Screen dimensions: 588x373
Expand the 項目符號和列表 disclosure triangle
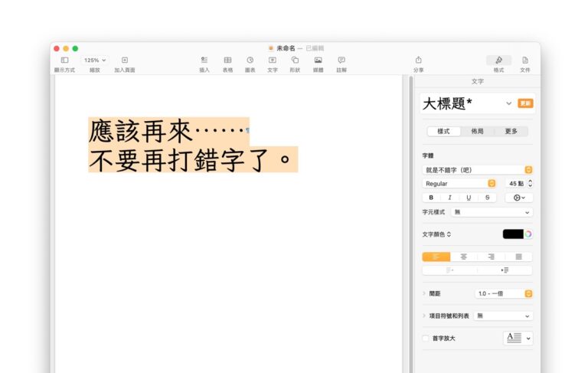tap(424, 316)
